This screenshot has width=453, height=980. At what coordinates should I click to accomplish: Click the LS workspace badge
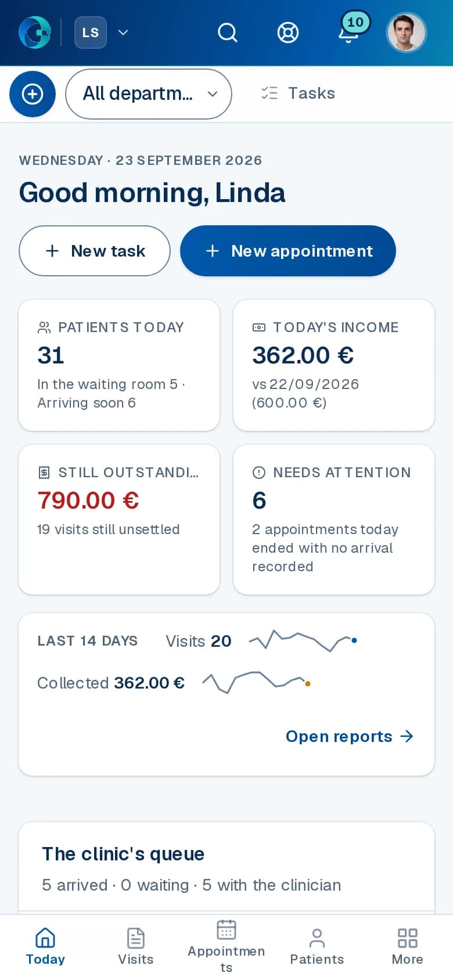[91, 33]
